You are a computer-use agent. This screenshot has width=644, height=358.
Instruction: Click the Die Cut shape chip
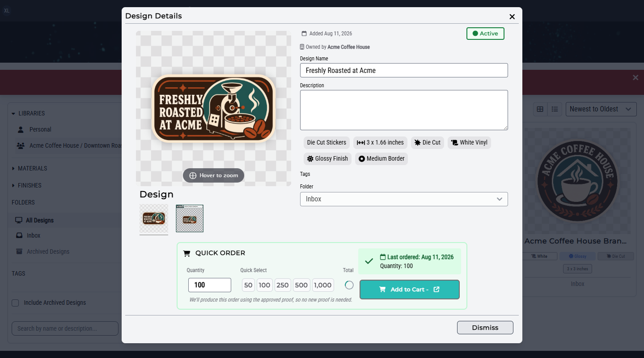[x=428, y=142]
